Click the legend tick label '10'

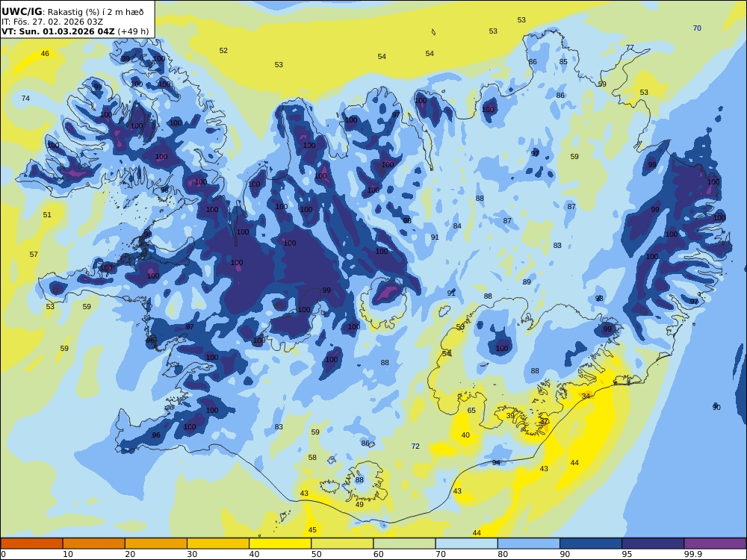[68, 554]
